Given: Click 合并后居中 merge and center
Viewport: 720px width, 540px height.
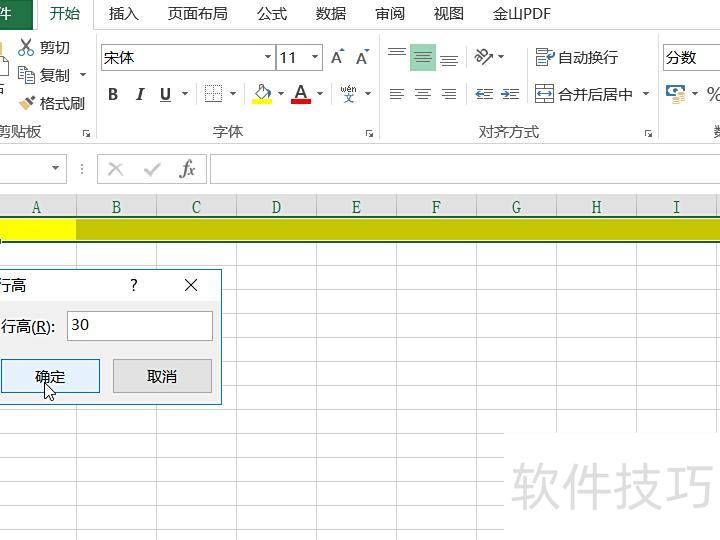Looking at the screenshot, I should click(x=584, y=94).
